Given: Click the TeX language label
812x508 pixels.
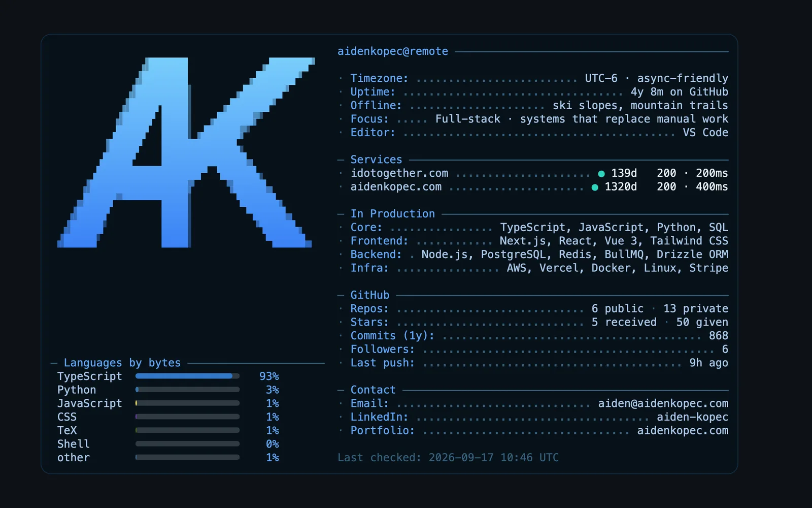Looking at the screenshot, I should (66, 430).
